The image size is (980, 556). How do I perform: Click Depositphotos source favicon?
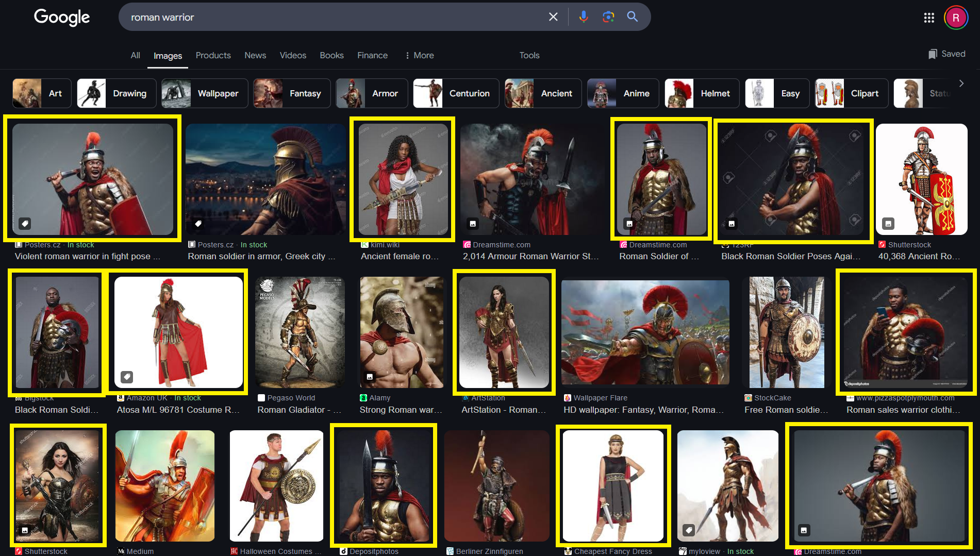click(x=343, y=551)
